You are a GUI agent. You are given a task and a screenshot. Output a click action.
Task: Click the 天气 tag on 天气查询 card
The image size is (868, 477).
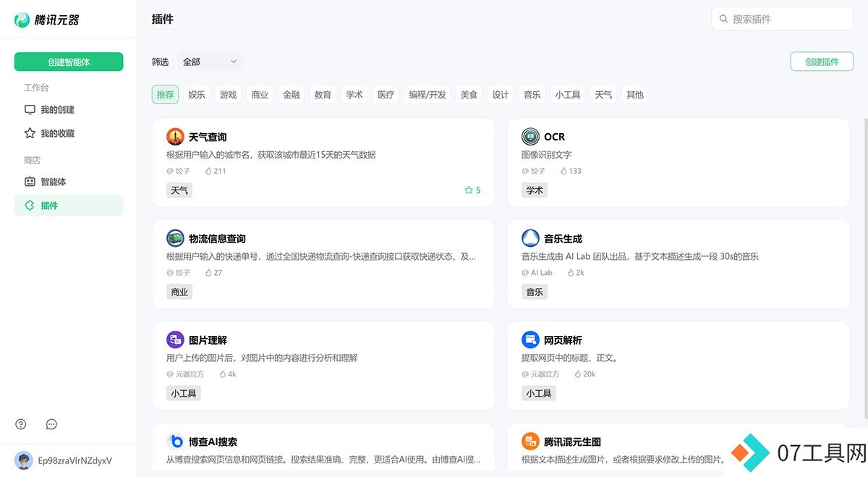(x=179, y=190)
